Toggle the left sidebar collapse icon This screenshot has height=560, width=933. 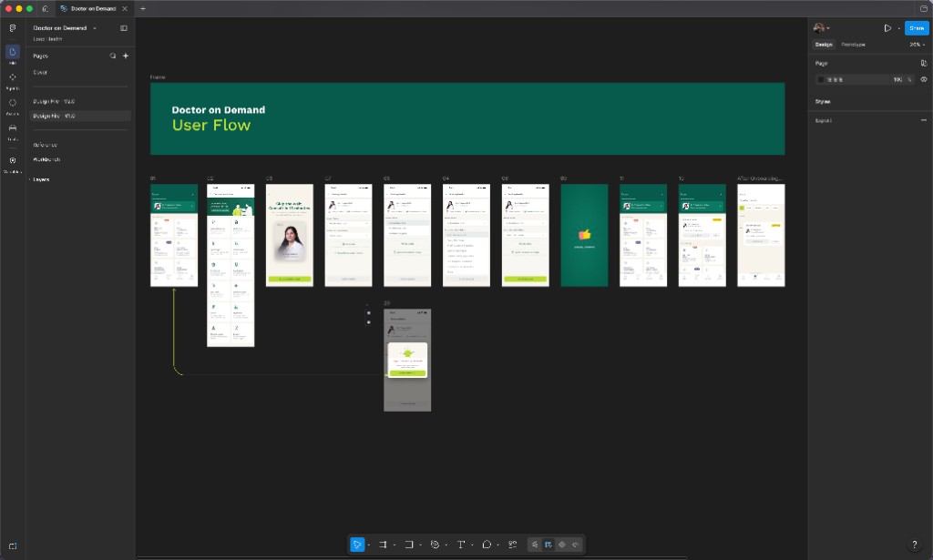124,28
